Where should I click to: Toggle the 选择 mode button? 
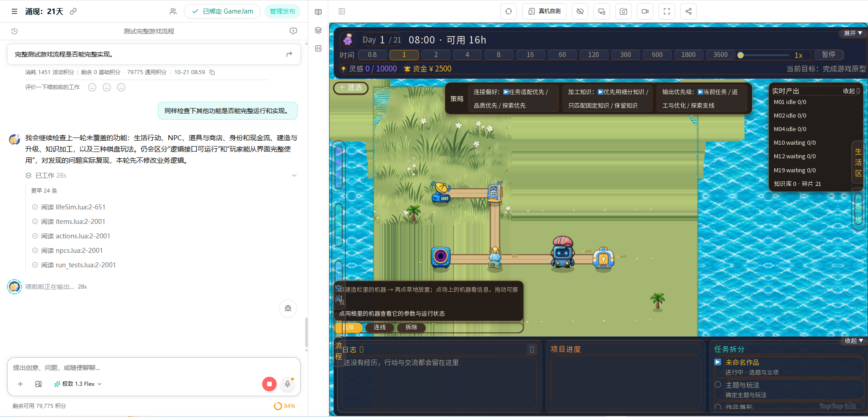348,327
